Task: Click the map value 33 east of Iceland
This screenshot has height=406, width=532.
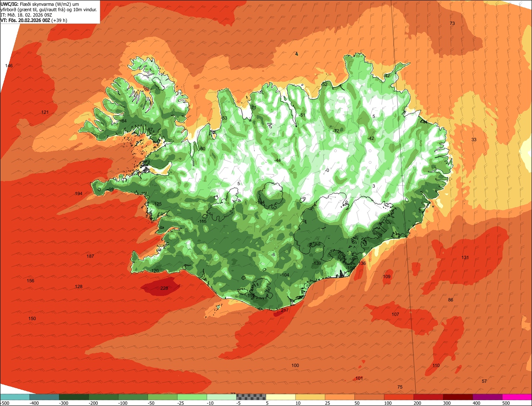Action: point(474,139)
